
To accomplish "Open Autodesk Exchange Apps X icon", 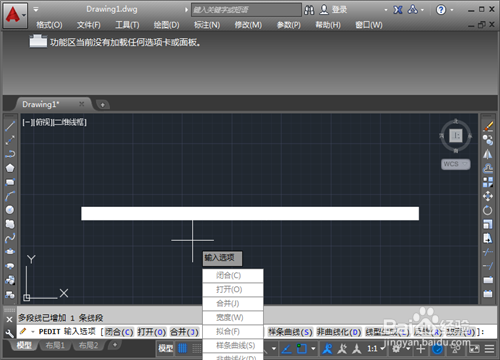I will coord(398,10).
